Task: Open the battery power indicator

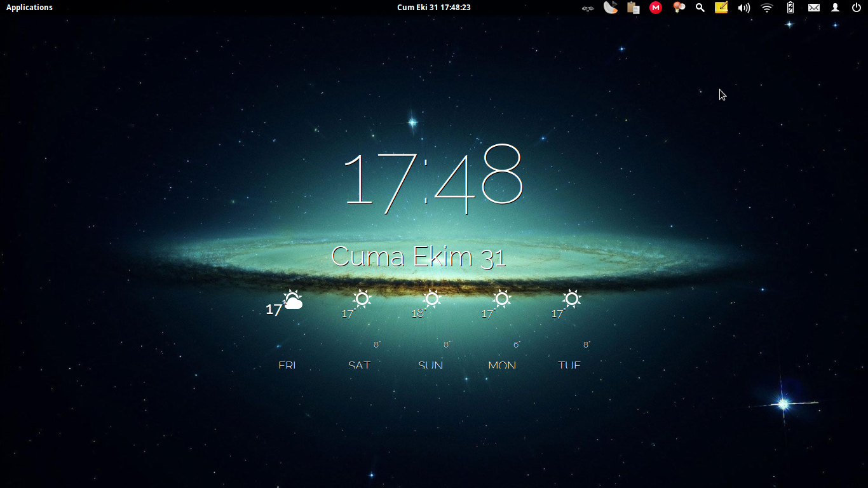Action: click(x=790, y=8)
